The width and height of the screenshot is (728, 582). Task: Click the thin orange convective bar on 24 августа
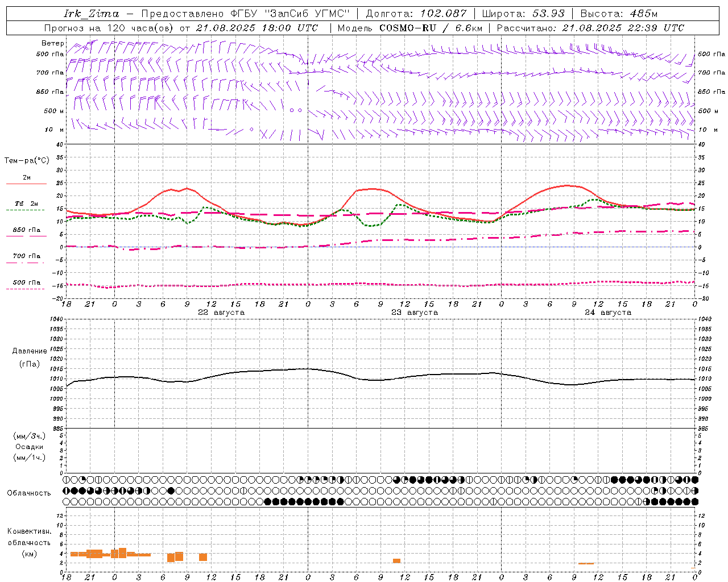[586, 563]
